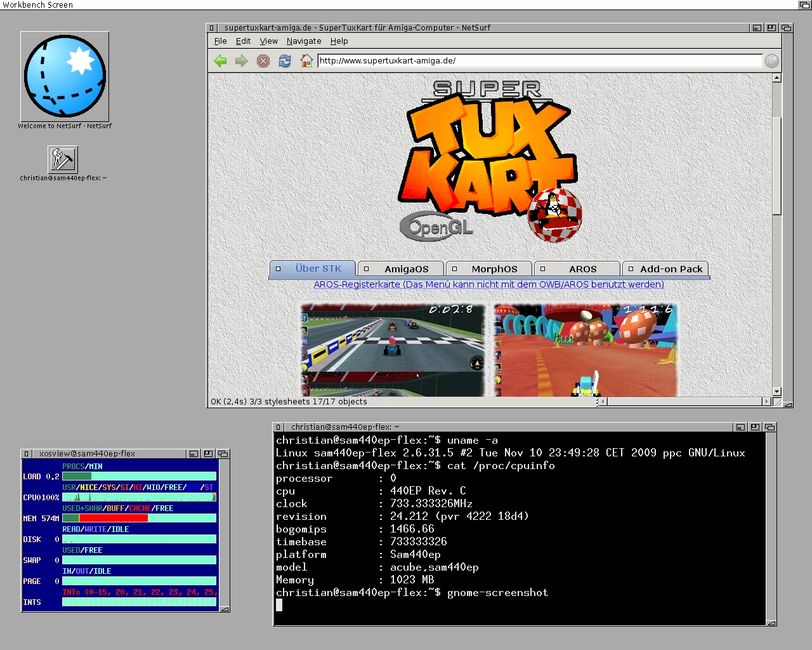This screenshot has width=812, height=650.
Task: Click the NetSurf vertical scrollbar up arrow
Action: [x=776, y=78]
